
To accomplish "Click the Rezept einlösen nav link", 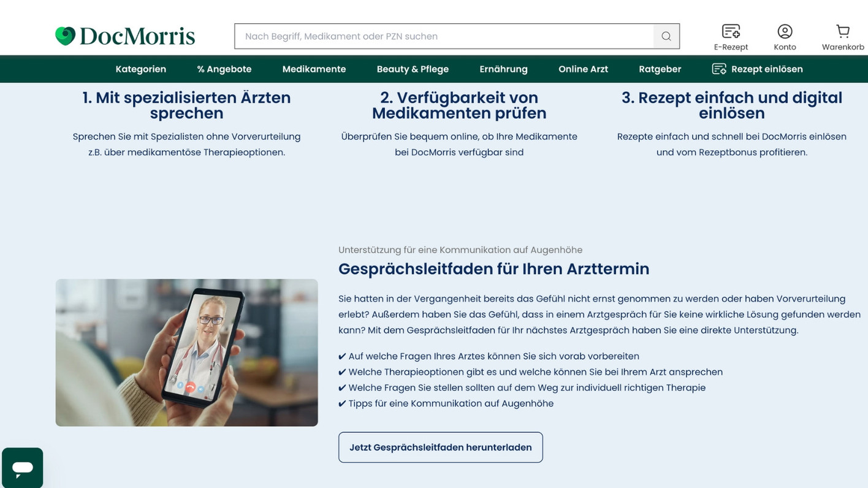I will (x=766, y=69).
